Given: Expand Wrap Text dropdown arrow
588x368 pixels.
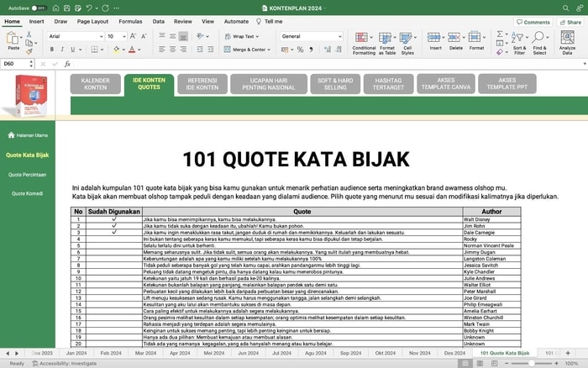Looking at the screenshot, I should [257, 36].
